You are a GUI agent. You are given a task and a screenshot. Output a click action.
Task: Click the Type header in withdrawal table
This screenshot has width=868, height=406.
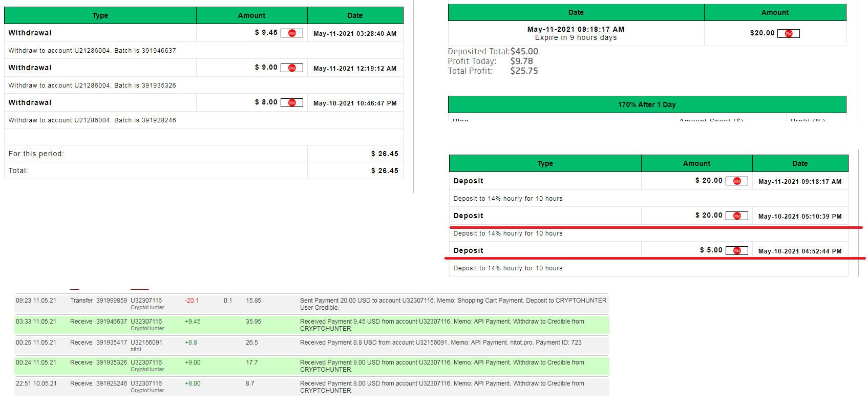pyautogui.click(x=100, y=15)
